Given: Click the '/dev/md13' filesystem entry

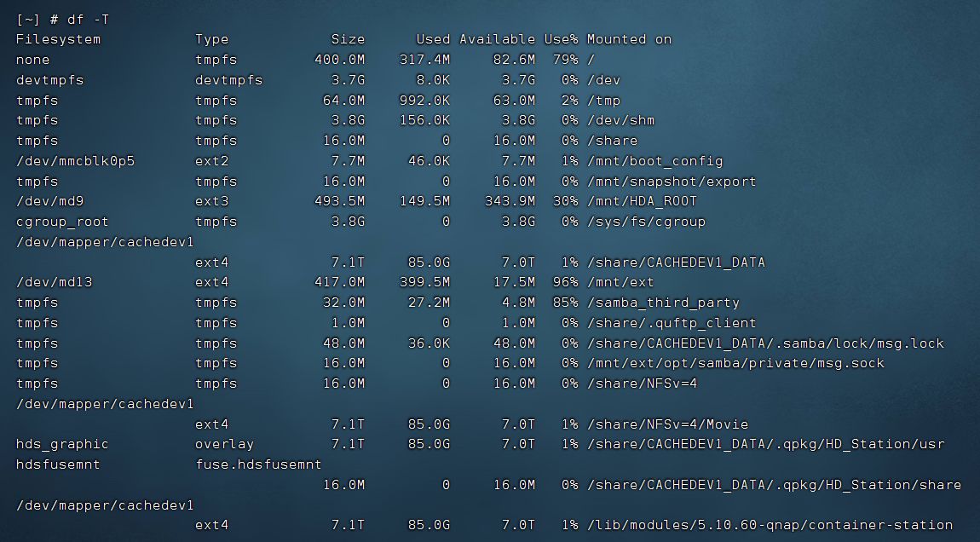Looking at the screenshot, I should coord(54,283).
